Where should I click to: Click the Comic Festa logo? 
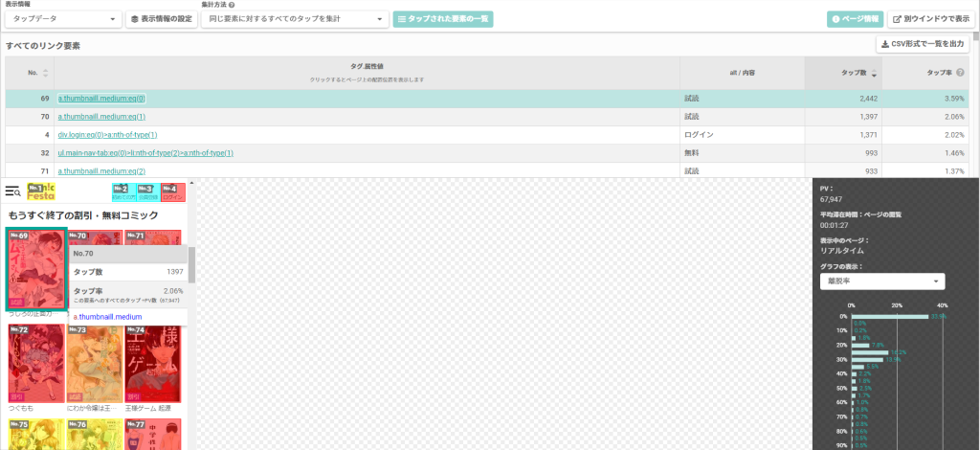[x=40, y=191]
